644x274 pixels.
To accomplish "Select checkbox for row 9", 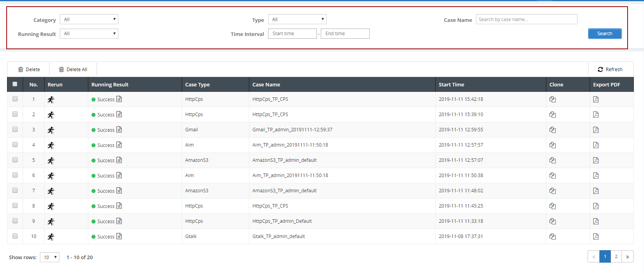I will [x=15, y=221].
